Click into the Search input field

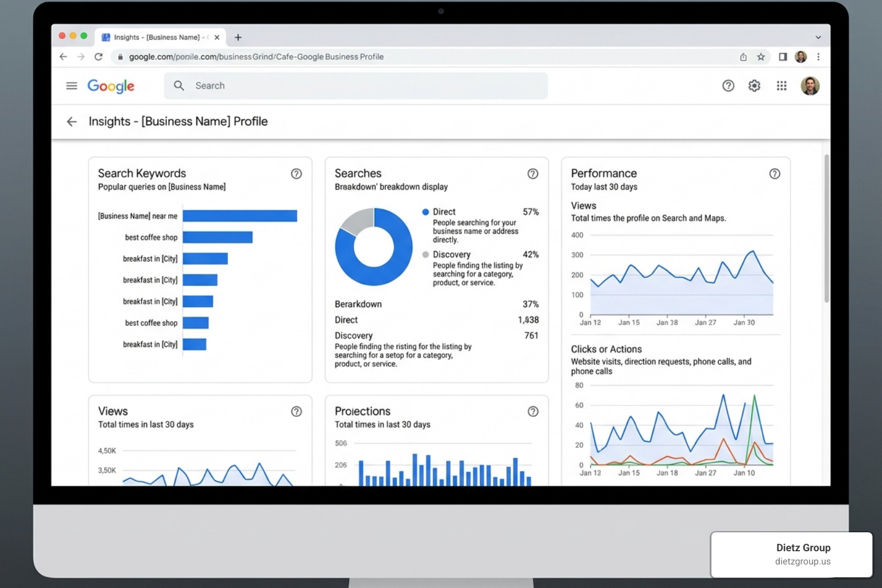point(356,86)
